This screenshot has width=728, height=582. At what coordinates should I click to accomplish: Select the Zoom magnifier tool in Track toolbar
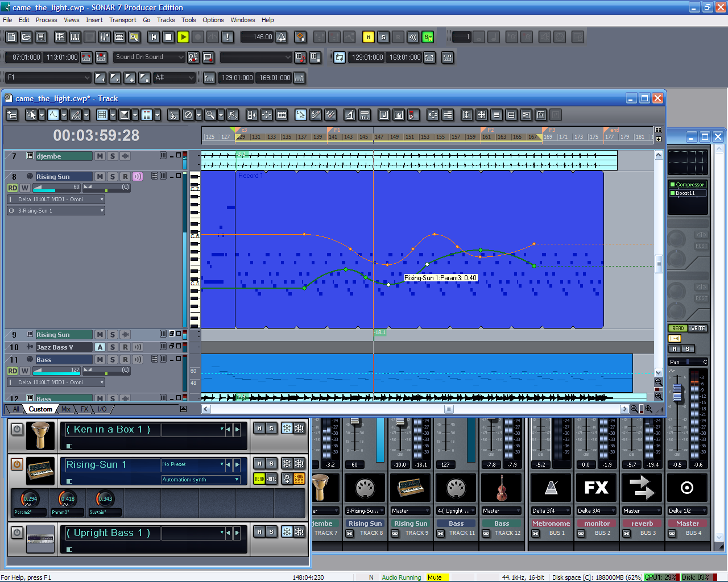[210, 115]
